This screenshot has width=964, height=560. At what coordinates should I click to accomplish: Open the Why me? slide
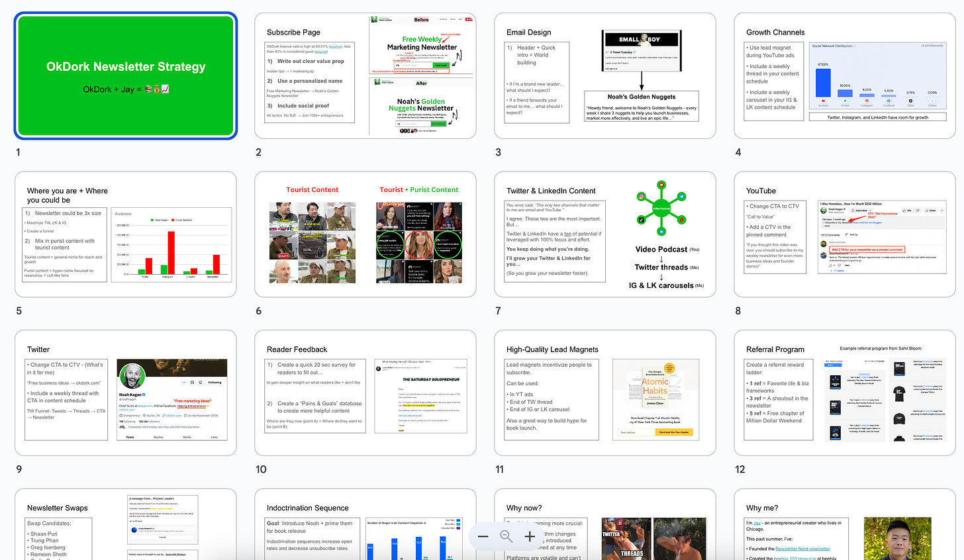(845, 525)
